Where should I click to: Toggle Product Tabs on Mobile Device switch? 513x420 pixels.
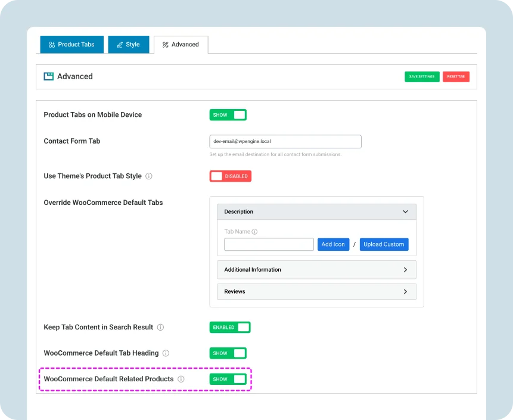pyautogui.click(x=228, y=115)
